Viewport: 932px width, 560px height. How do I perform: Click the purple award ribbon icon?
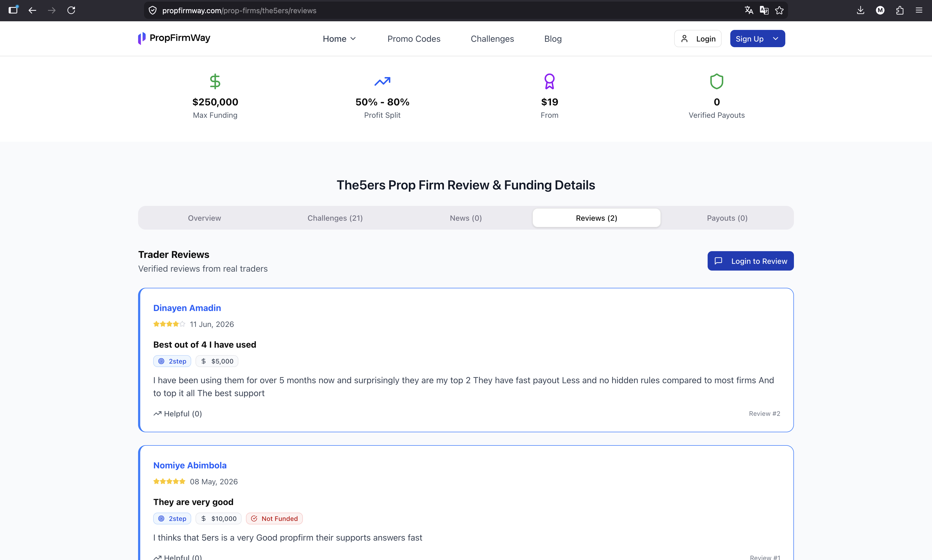point(549,81)
